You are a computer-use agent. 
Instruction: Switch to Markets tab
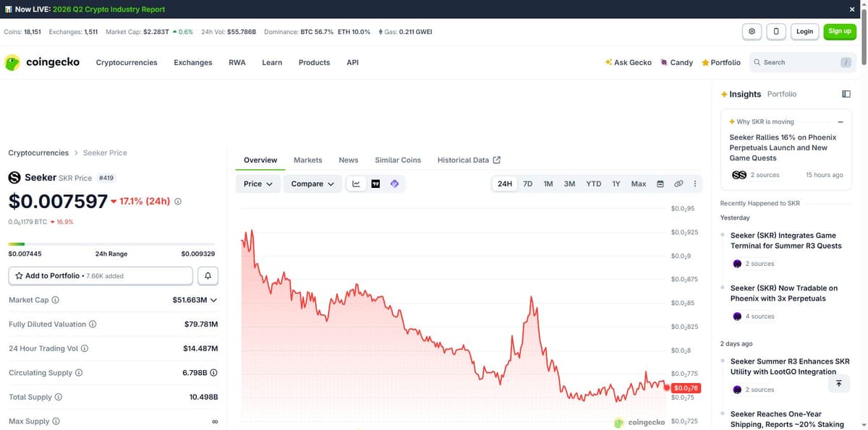click(308, 160)
